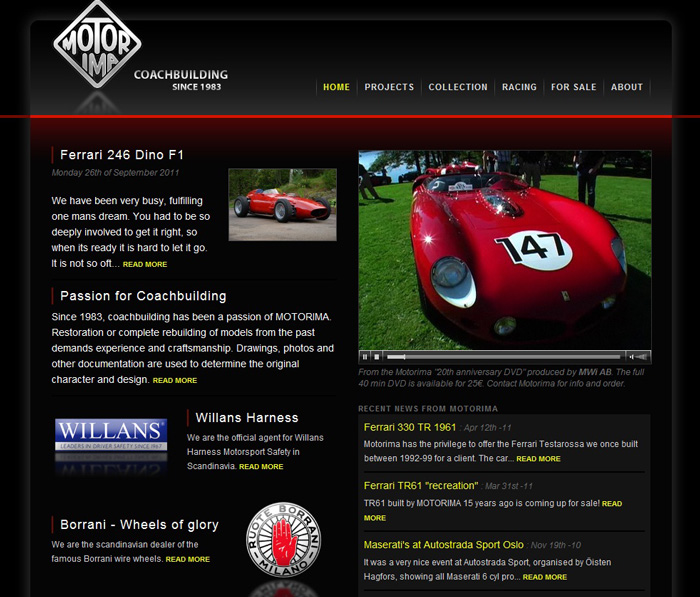The width and height of the screenshot is (700, 597).
Task: Navigate to FOR SALE page
Action: coord(573,87)
